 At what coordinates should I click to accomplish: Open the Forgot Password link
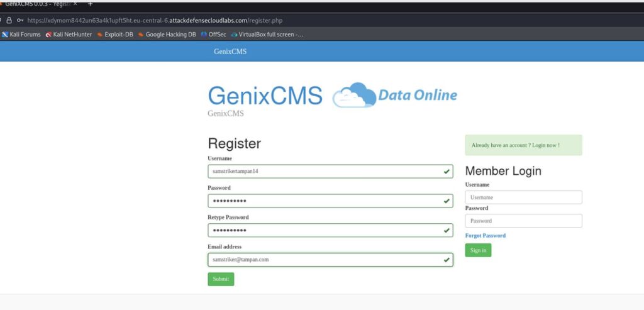tap(485, 236)
